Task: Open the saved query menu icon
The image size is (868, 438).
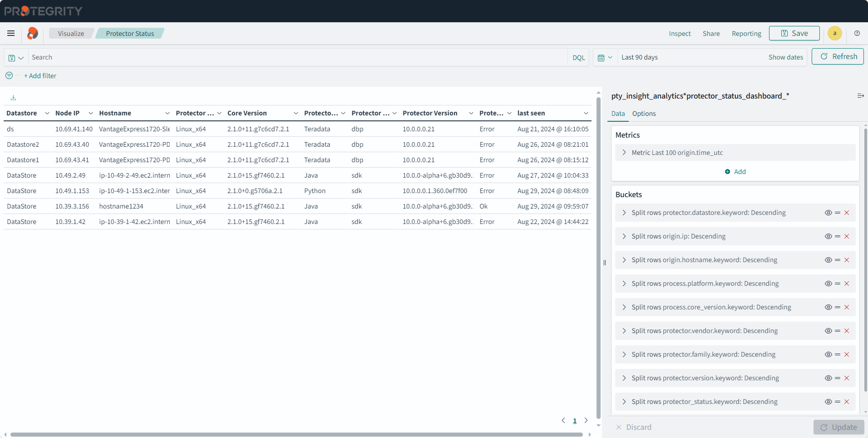Action: [16, 58]
